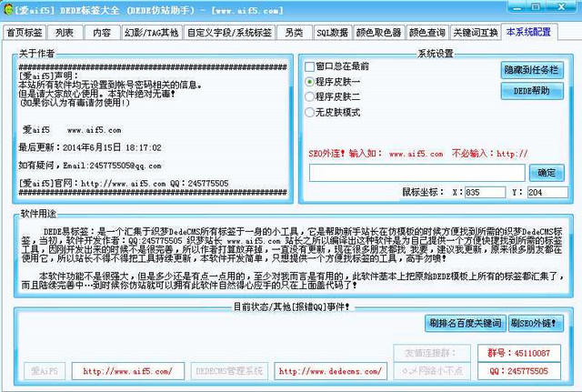Viewport: 582px width, 392px height.
Task: Click the 隐藏到任务栏 button
Action: pyautogui.click(x=532, y=70)
